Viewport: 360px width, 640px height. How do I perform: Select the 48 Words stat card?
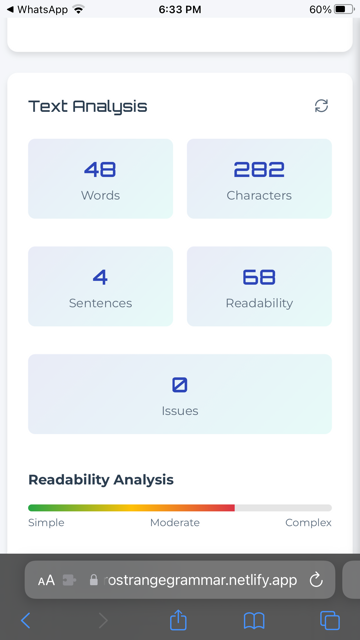tap(100, 178)
